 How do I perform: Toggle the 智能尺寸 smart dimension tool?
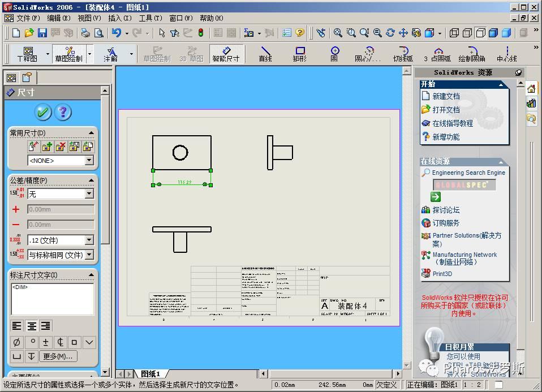tap(226, 54)
